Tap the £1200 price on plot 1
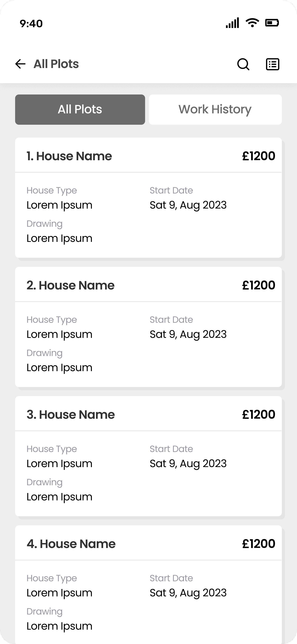 coord(258,156)
